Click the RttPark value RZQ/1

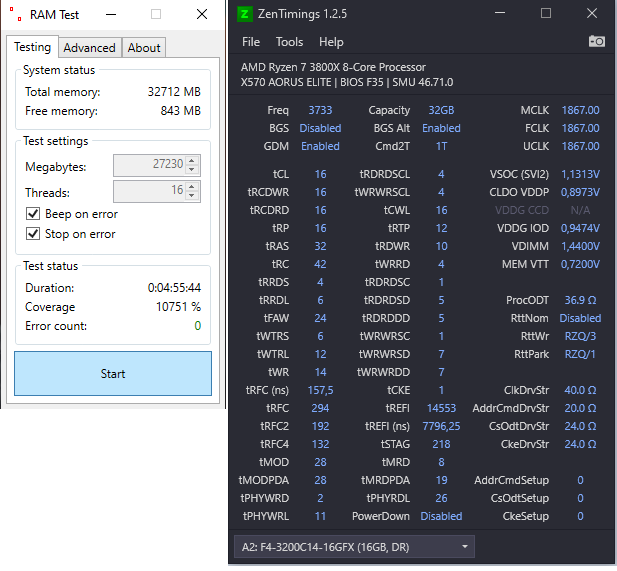(580, 354)
